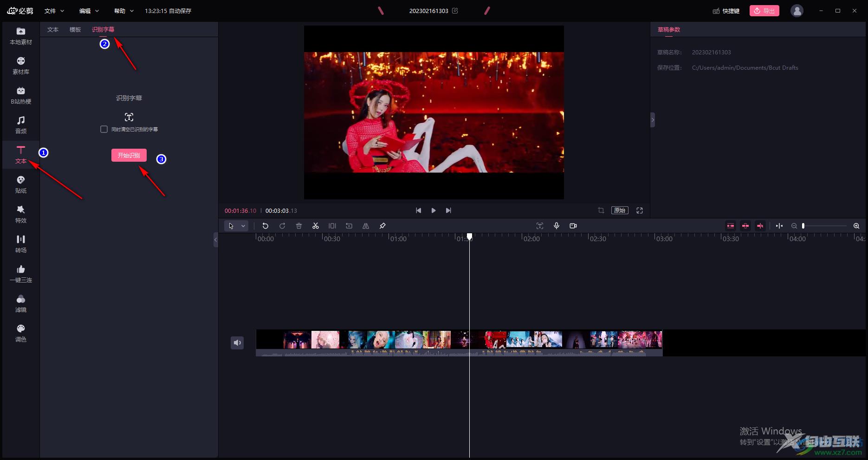The height and width of the screenshot is (460, 868).
Task: Open the user account avatar
Action: pyautogui.click(x=797, y=11)
